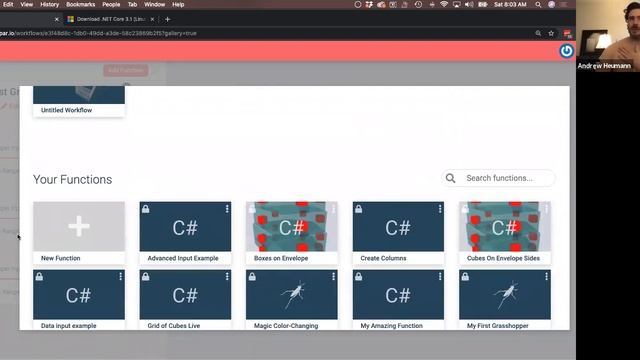Viewport: 640px width, 360px height.
Task: Click the volume icon in menu bar
Action: (469, 4)
